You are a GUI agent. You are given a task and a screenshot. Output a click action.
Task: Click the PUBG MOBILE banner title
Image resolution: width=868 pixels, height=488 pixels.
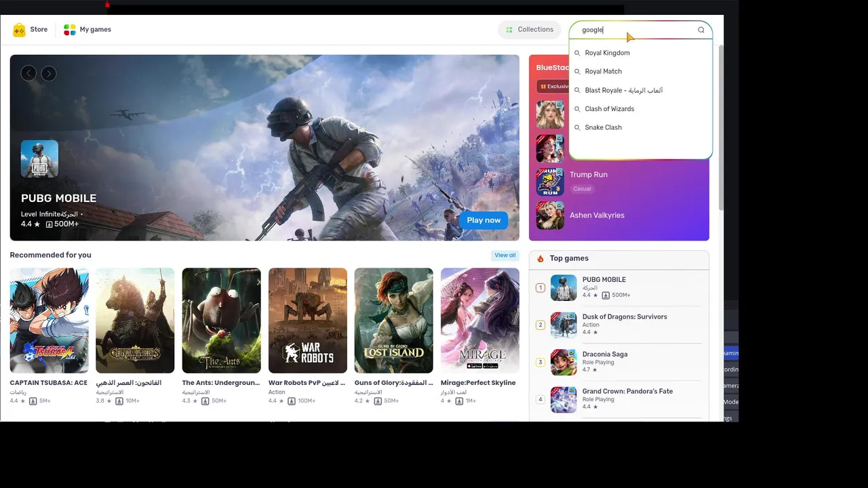(59, 199)
